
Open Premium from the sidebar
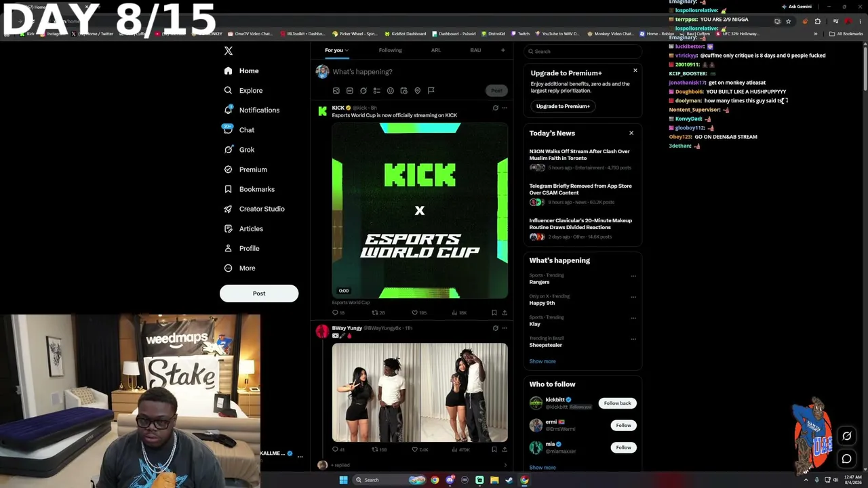(245, 169)
